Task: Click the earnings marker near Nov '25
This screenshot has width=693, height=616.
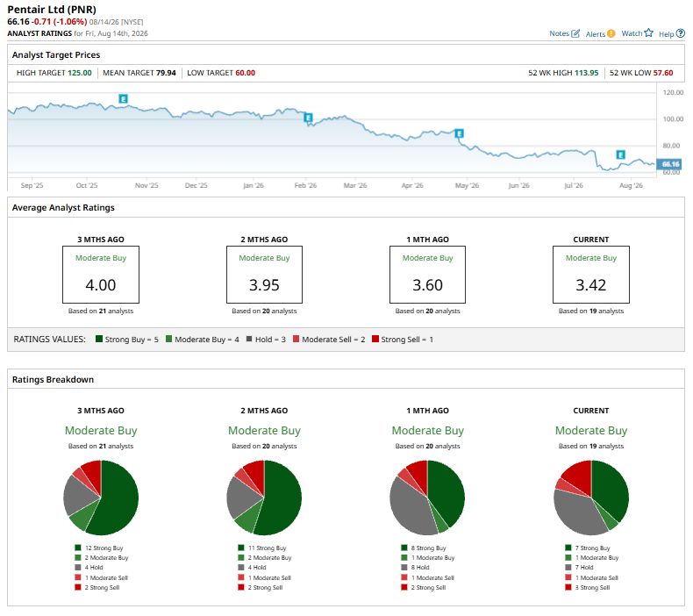Action: click(124, 98)
